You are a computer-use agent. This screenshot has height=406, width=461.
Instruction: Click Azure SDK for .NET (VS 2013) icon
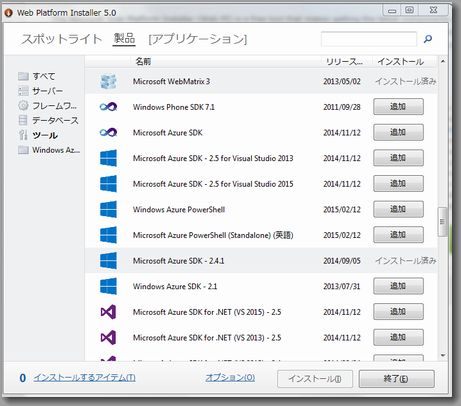coord(108,338)
